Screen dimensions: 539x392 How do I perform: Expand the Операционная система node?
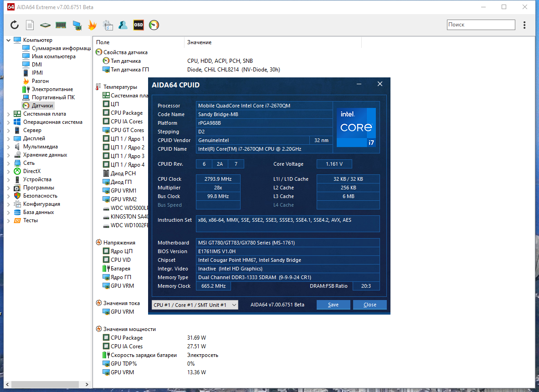pyautogui.click(x=8, y=122)
